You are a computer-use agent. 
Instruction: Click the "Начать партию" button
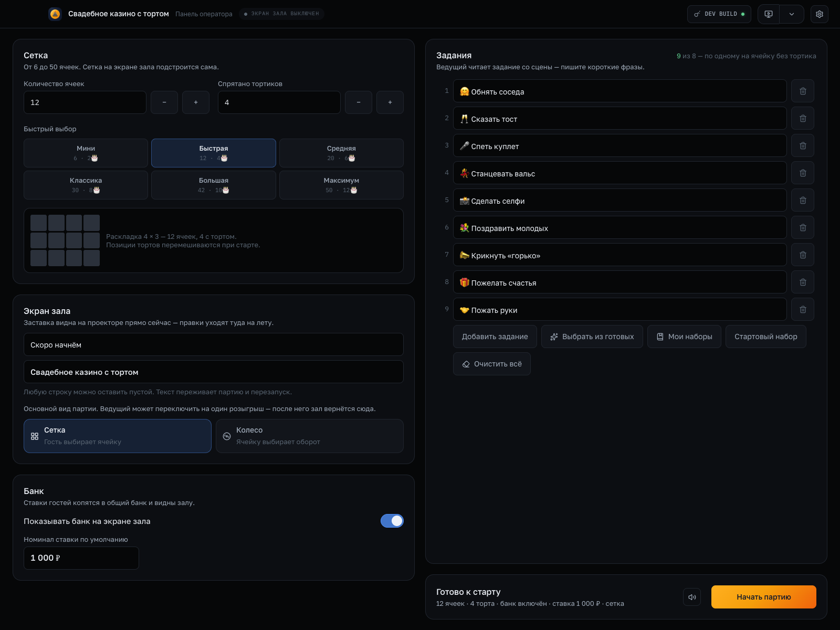tap(764, 597)
